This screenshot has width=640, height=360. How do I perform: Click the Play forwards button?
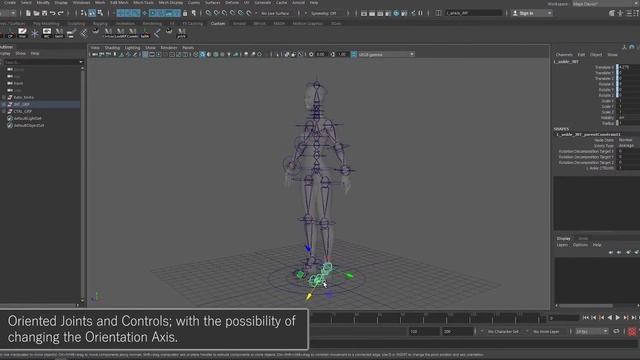click(618, 318)
